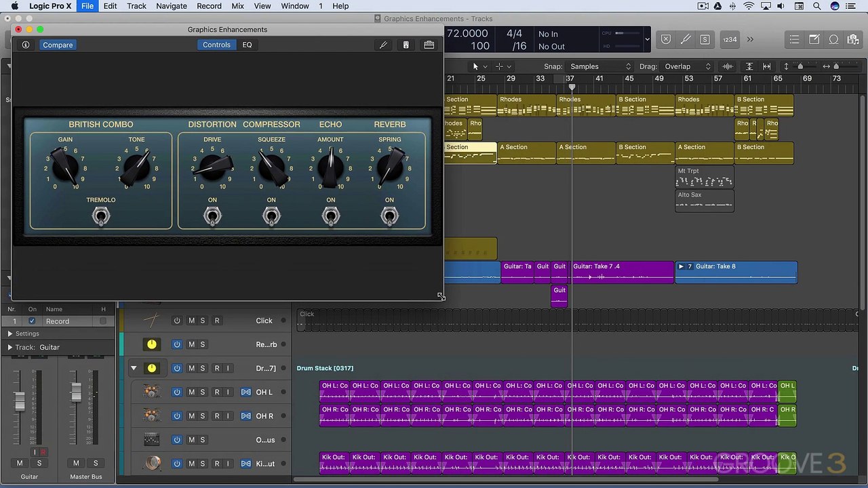The height and width of the screenshot is (488, 868).
Task: Click the count-in 1234 button
Action: pos(730,39)
